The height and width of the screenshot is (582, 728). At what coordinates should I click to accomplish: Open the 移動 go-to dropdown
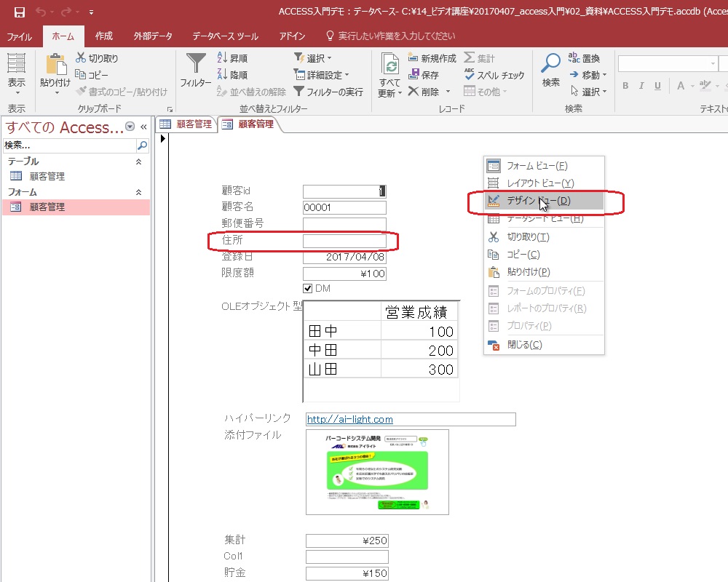(588, 75)
